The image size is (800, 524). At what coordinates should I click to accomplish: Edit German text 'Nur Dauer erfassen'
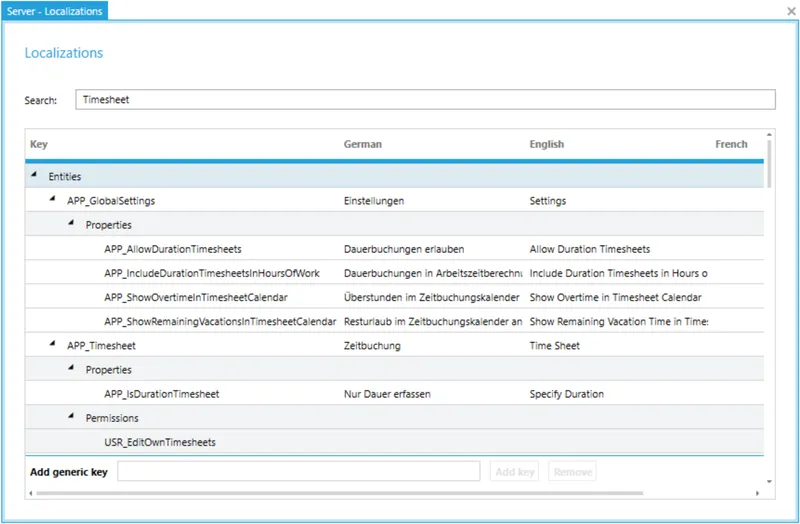pyautogui.click(x=387, y=394)
